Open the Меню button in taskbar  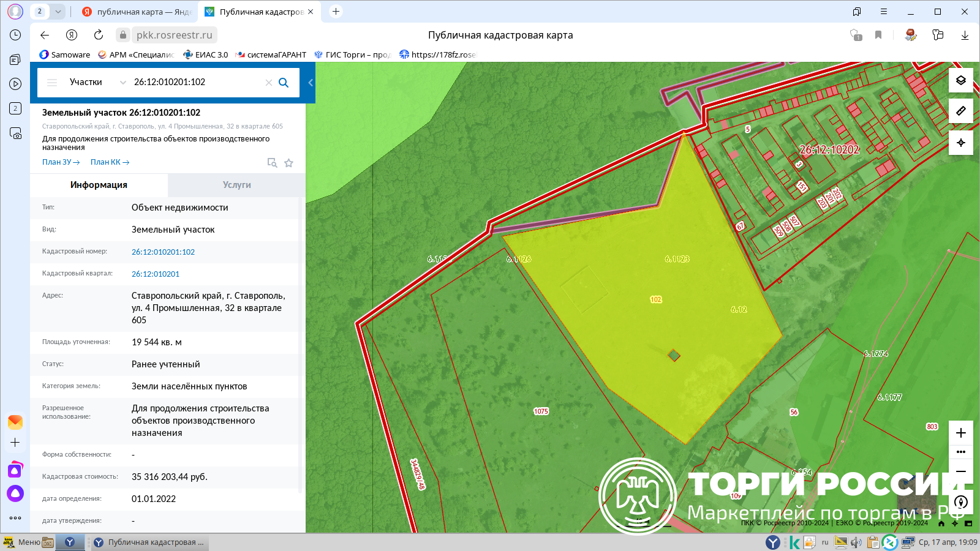pyautogui.click(x=22, y=542)
